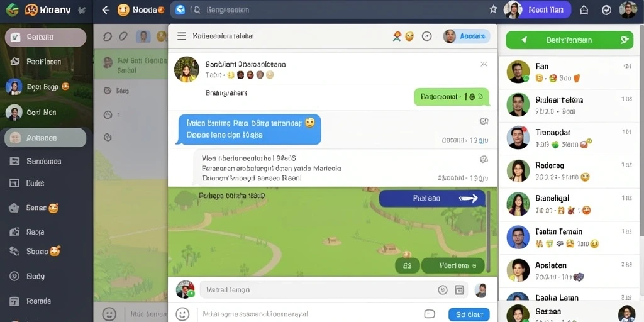Click the green badge button in the contact card

click(452, 97)
